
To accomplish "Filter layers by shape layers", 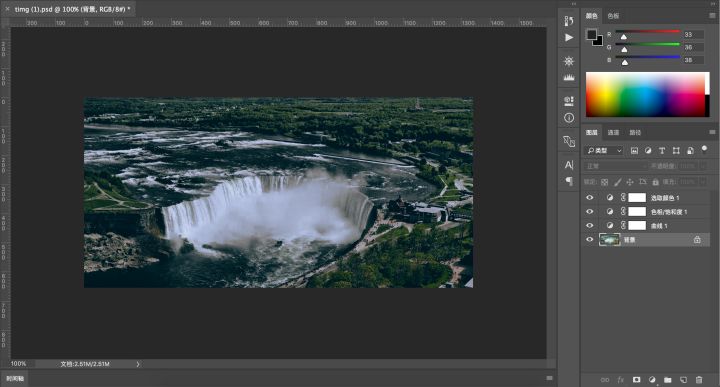I will click(676, 151).
